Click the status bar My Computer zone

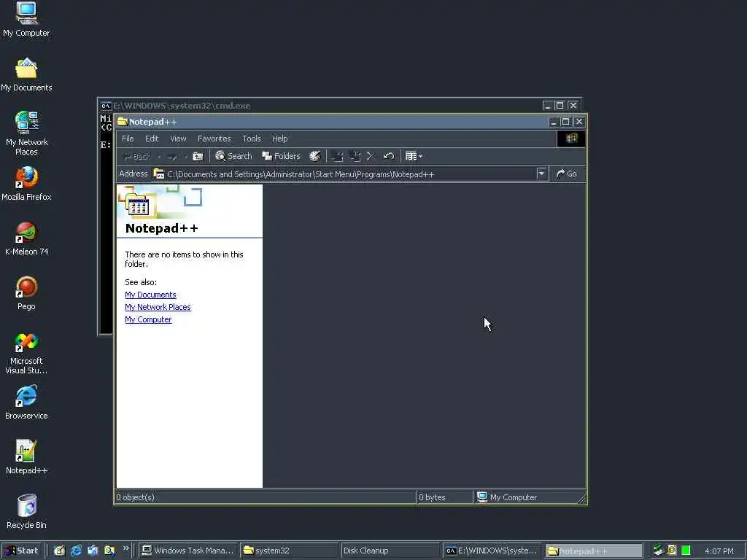(x=527, y=497)
